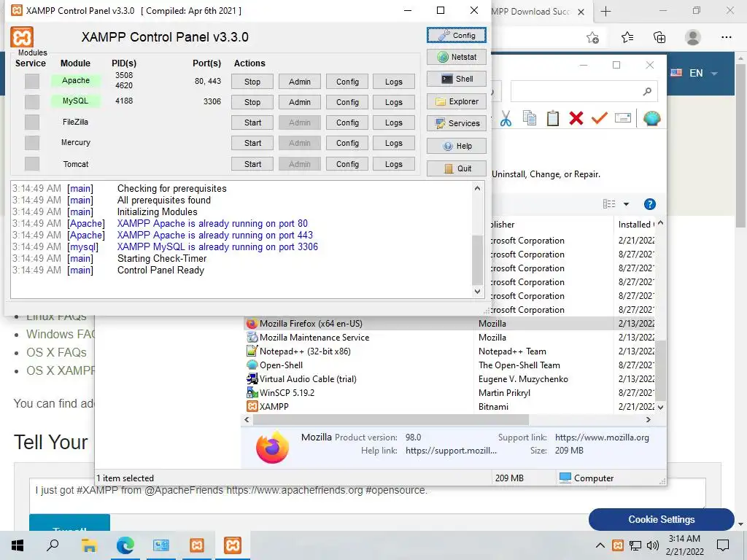The height and width of the screenshot is (560, 747).
Task: Click the blue help question mark icon
Action: (x=650, y=204)
